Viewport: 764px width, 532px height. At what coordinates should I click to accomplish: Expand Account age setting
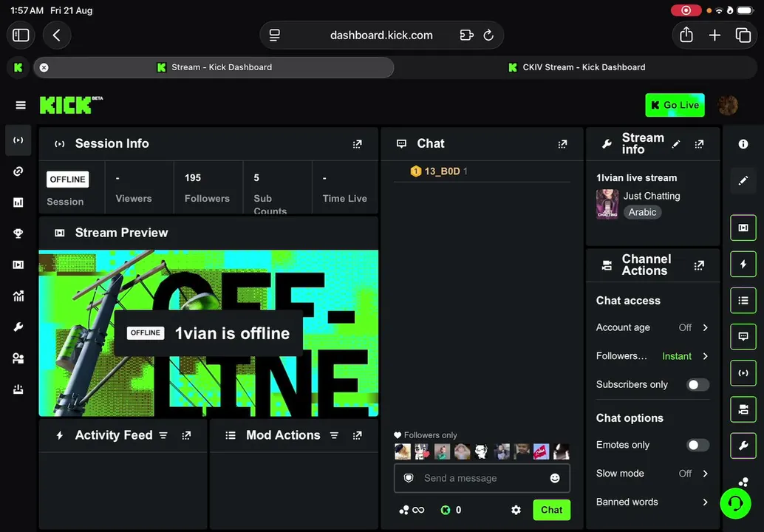(652, 328)
